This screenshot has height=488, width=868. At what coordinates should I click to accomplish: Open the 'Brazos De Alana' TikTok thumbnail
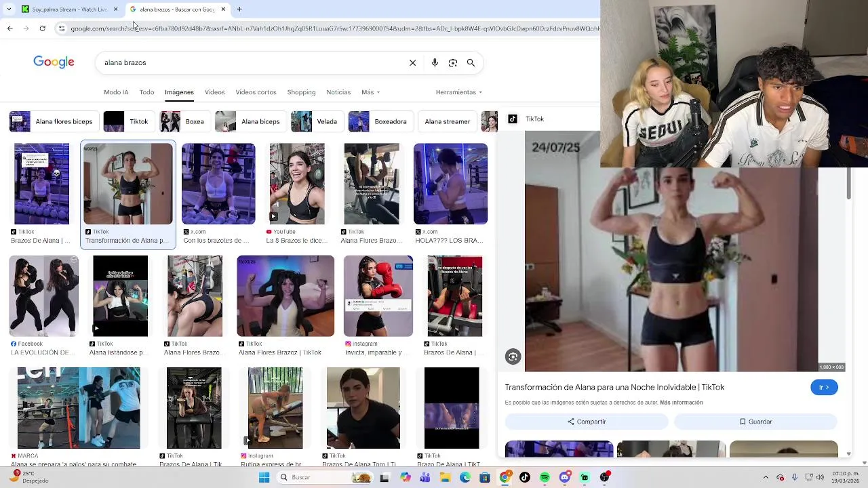41,184
